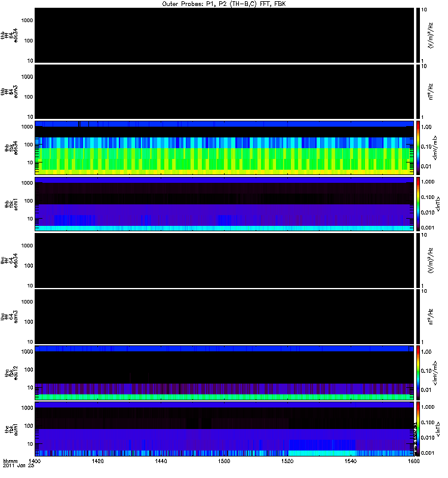This screenshot has width=448, height=478.
Task: Click the thc fbk edc12 axis label
Action: pos(11,372)
